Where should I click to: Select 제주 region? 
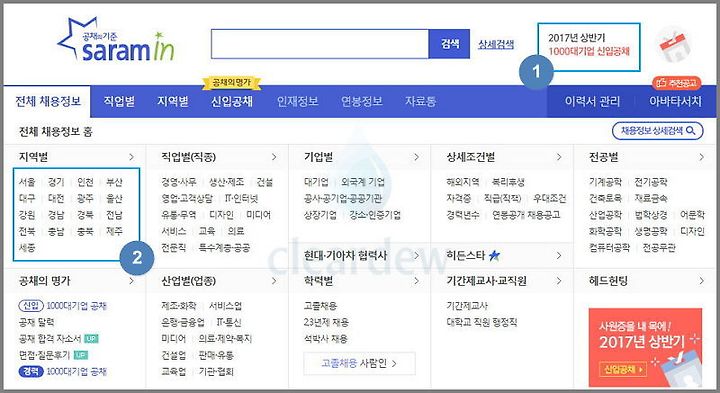114,231
